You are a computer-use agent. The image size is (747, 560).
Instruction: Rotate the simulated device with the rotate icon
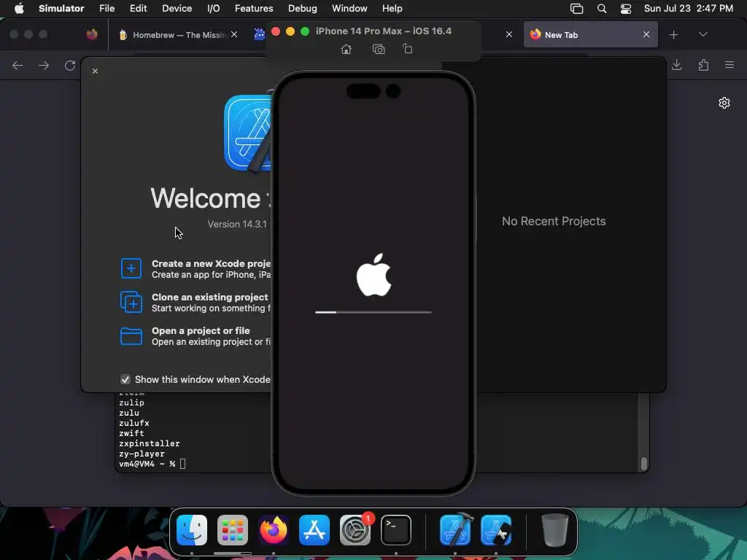pos(407,49)
